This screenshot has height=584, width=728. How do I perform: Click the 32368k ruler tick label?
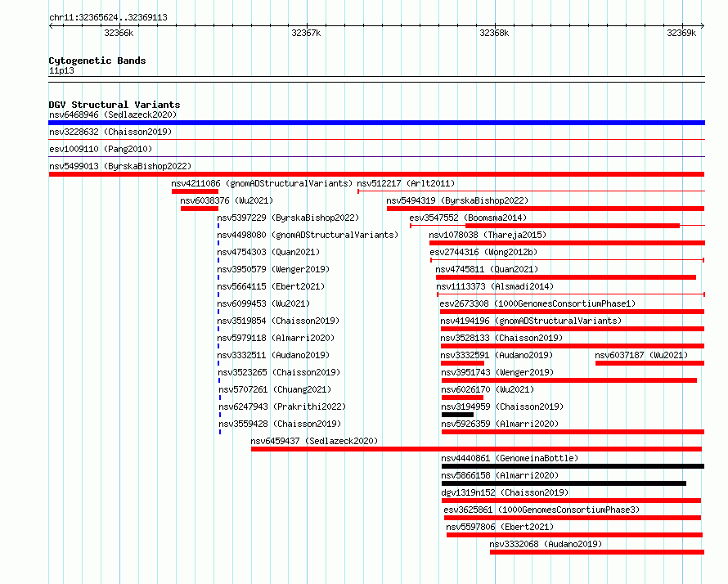(x=494, y=33)
